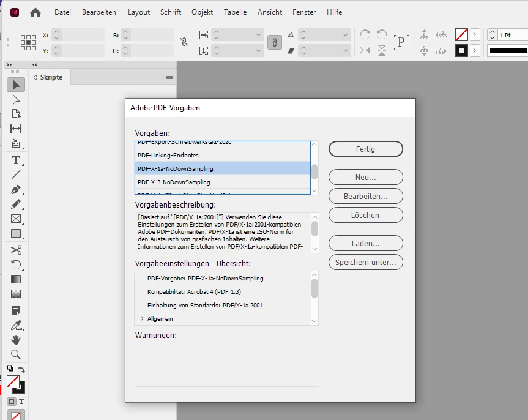Viewport: 528px width, 420px height.
Task: Select the Eyedropper tool
Action: (16, 325)
